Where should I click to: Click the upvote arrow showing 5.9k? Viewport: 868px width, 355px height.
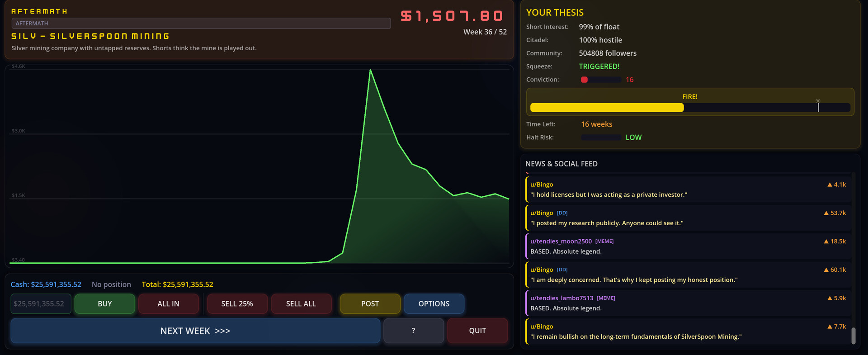point(830,298)
